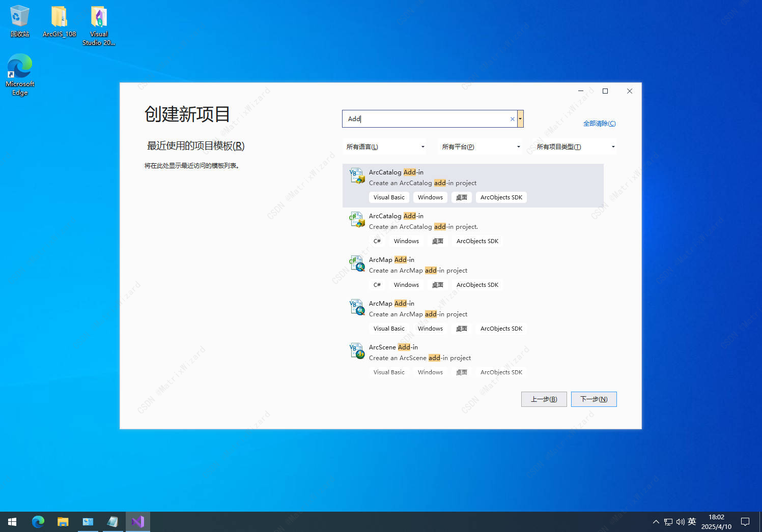The height and width of the screenshot is (532, 762).
Task: Open the ArcGIS_108 folder on desktop
Action: 60,21
